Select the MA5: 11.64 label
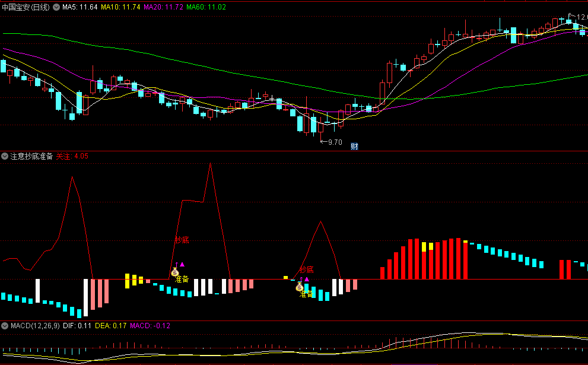Screen dimensions: 588x365 [x=80, y=7]
